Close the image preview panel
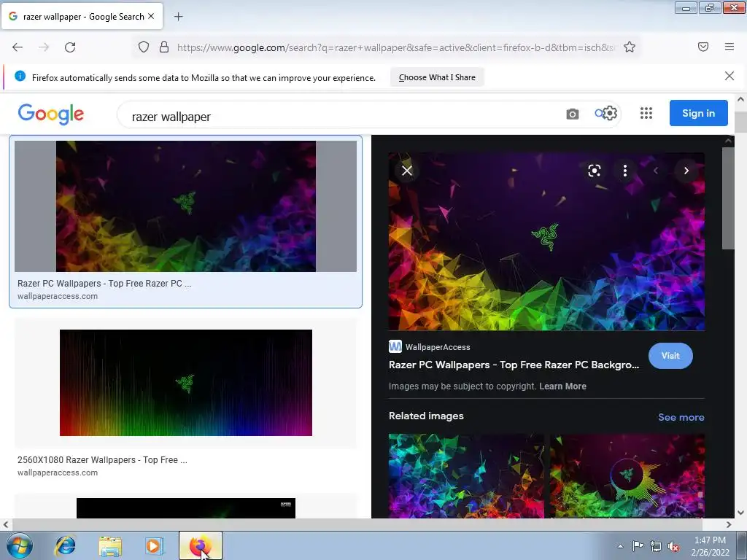 [x=407, y=171]
